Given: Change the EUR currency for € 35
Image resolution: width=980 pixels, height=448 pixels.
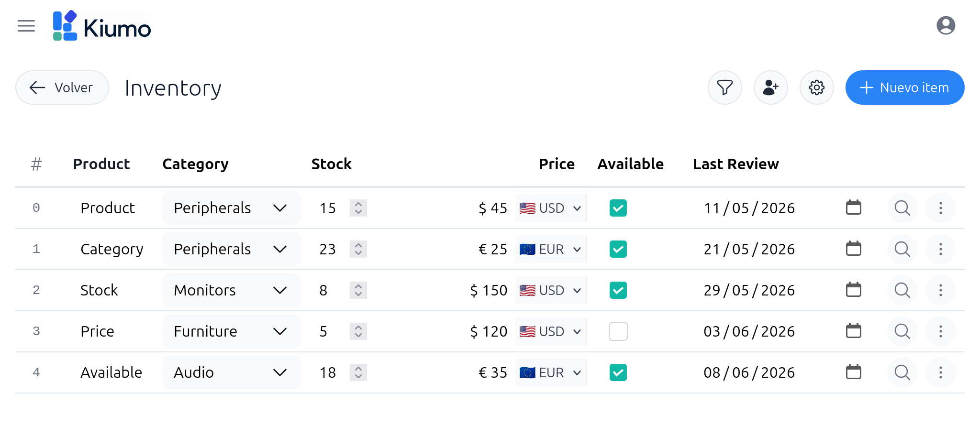Looking at the screenshot, I should tap(550, 372).
